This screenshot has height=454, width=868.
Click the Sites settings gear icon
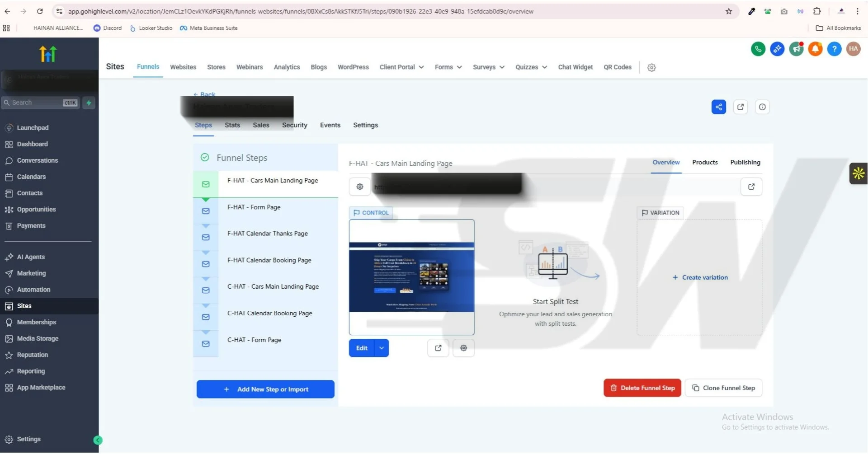coord(651,68)
